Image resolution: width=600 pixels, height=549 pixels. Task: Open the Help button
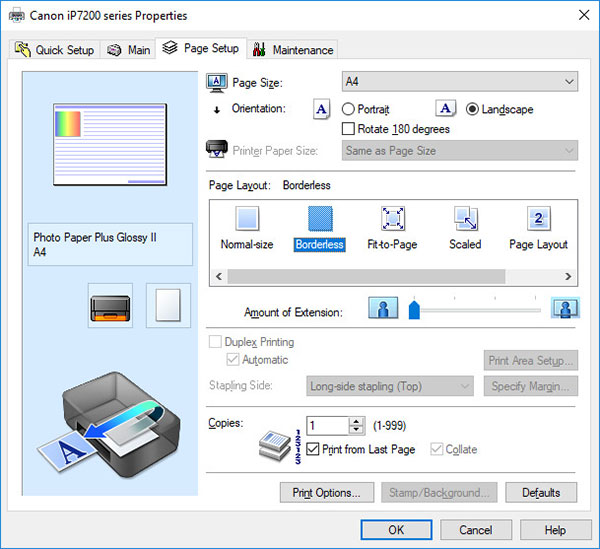pyautogui.click(x=556, y=530)
